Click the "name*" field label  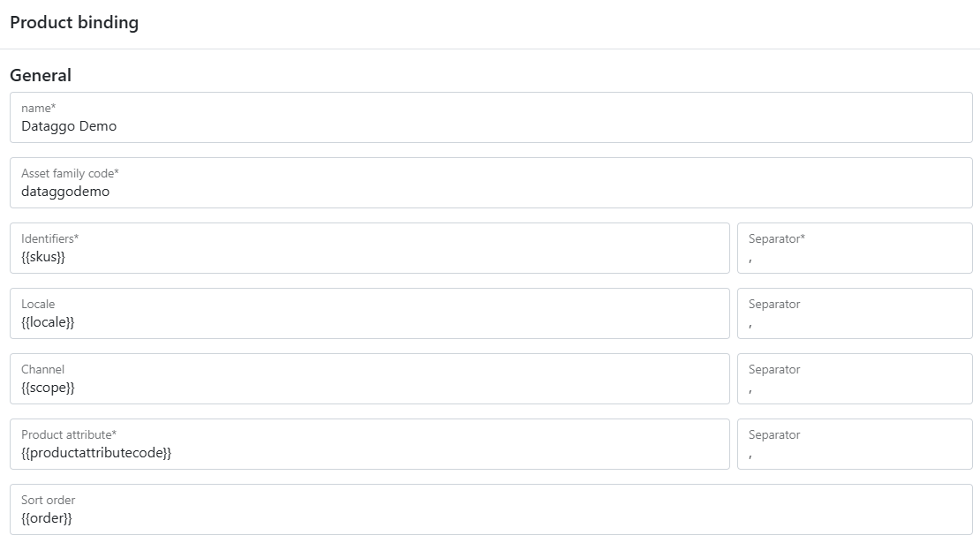(x=38, y=108)
